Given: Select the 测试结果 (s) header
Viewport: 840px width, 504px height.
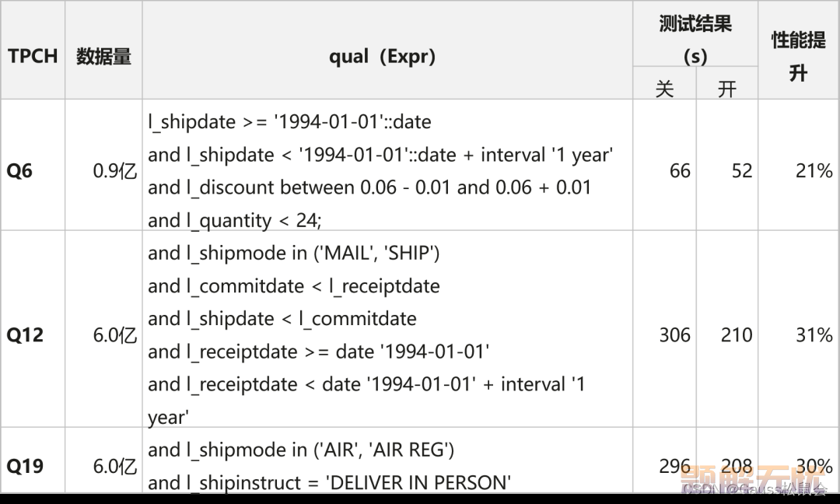Looking at the screenshot, I should (x=695, y=39).
